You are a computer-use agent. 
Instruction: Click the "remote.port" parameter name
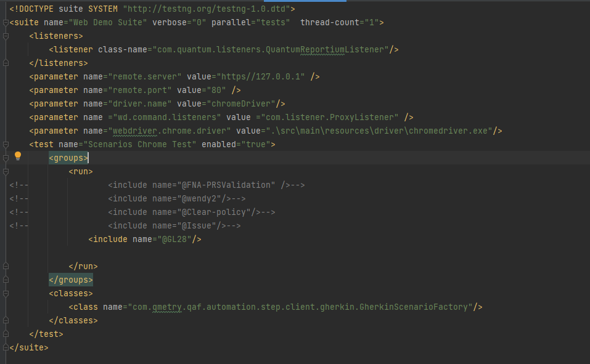pyautogui.click(x=140, y=91)
